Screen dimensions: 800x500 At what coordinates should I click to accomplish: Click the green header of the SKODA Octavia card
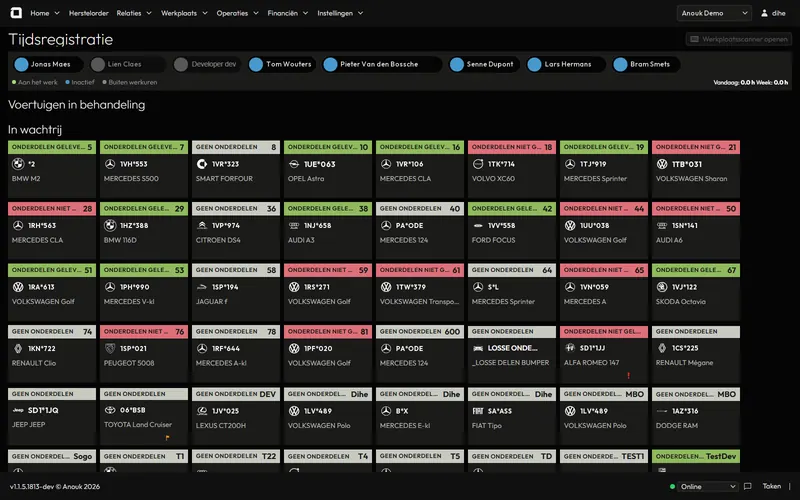[x=696, y=270]
